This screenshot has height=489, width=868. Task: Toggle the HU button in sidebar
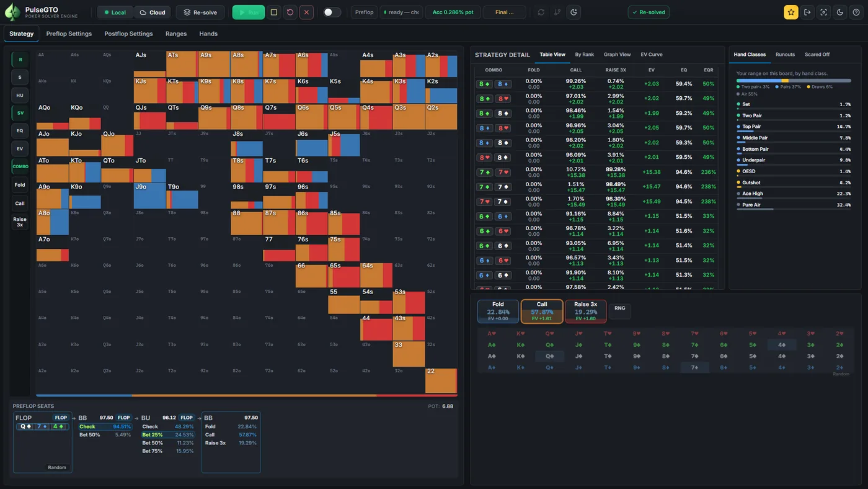point(20,95)
